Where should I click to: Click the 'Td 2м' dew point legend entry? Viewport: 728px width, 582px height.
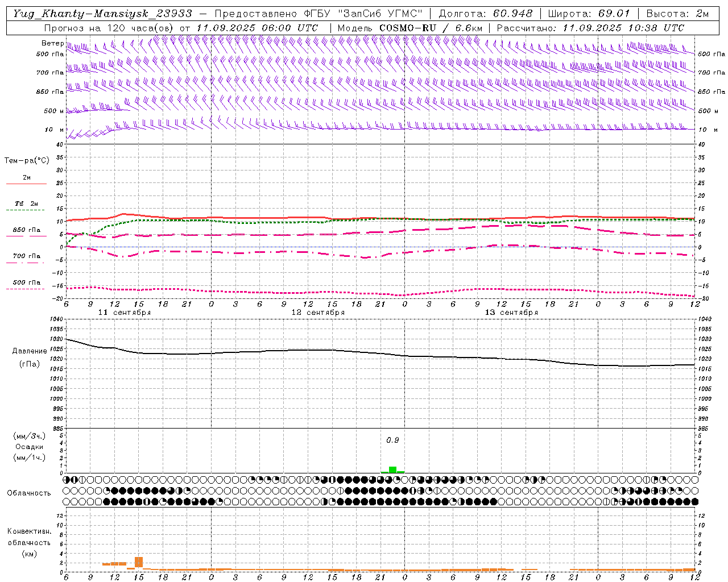26,203
